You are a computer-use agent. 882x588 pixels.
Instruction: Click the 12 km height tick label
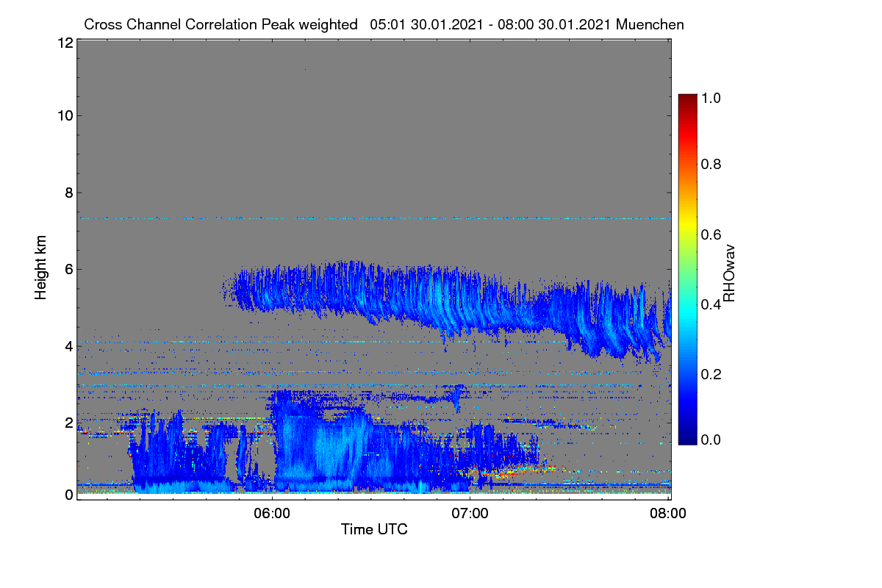tap(65, 43)
